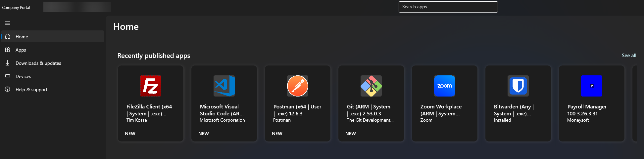Image resolution: width=644 pixels, height=159 pixels.
Task: Click the Git app icon
Action: [x=371, y=86]
